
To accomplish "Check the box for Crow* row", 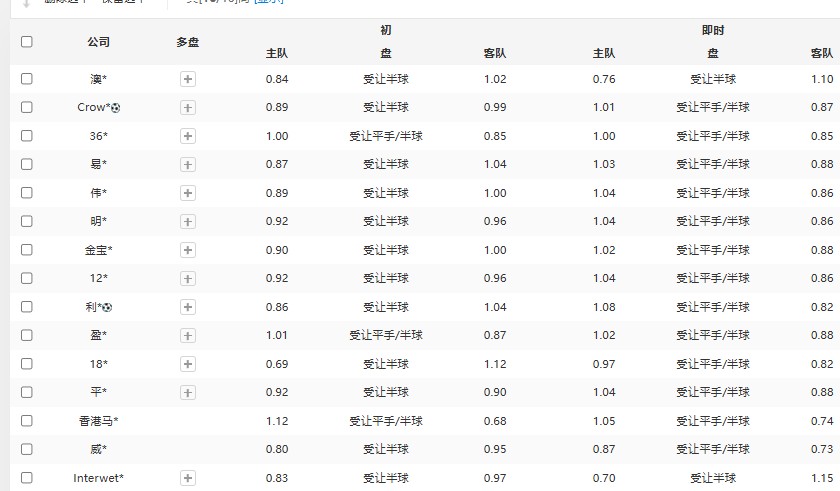I will pyautogui.click(x=26, y=107).
